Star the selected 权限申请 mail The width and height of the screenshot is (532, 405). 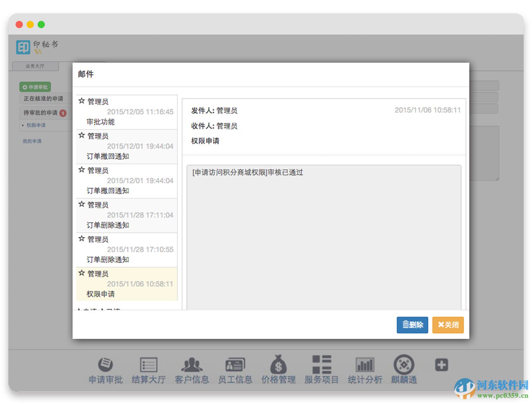[x=82, y=273]
